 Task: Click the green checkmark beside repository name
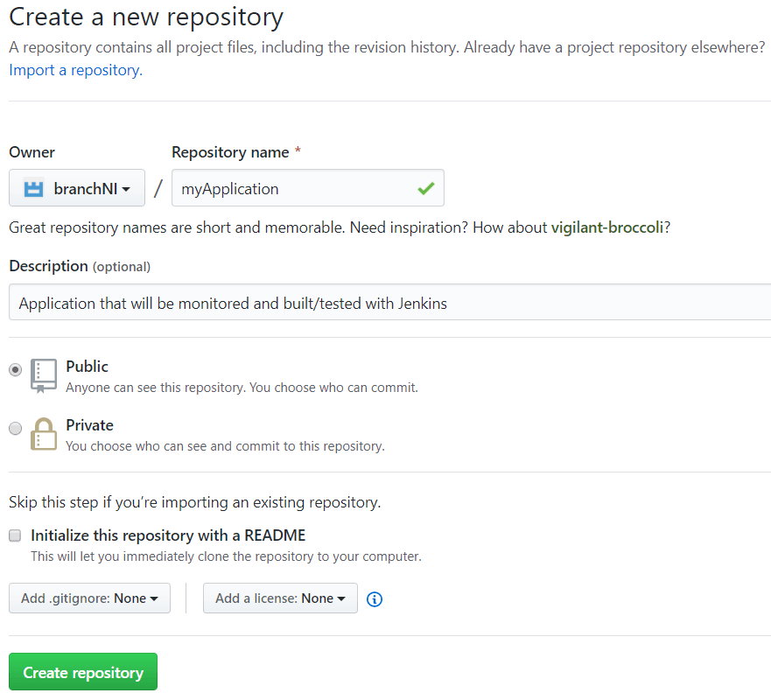tap(425, 186)
